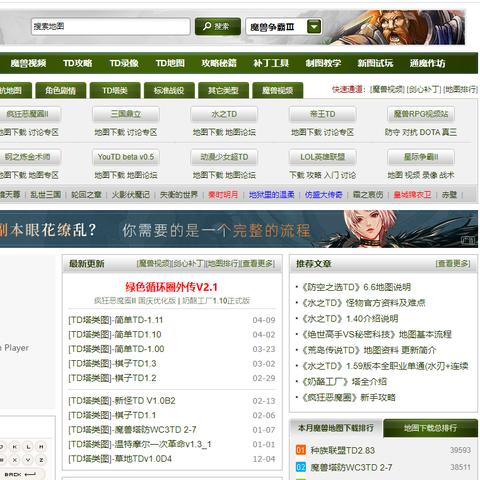Switch to the TD塔类 tab
The width and height of the screenshot is (480, 480).
pos(115,90)
